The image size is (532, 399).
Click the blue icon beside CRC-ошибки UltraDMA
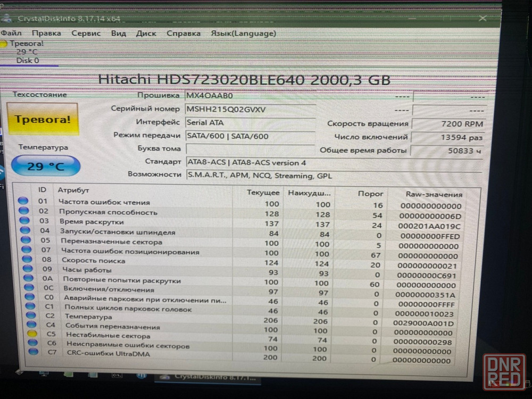34,352
